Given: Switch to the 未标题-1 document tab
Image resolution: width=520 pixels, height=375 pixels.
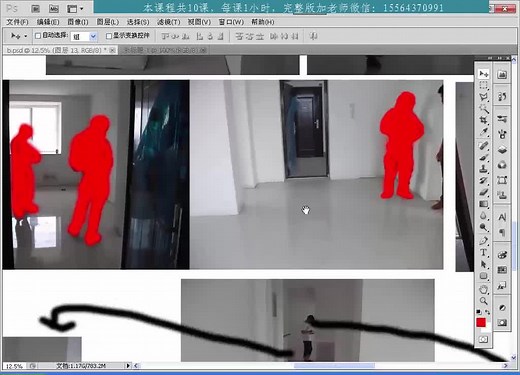Looking at the screenshot, I should (163, 50).
